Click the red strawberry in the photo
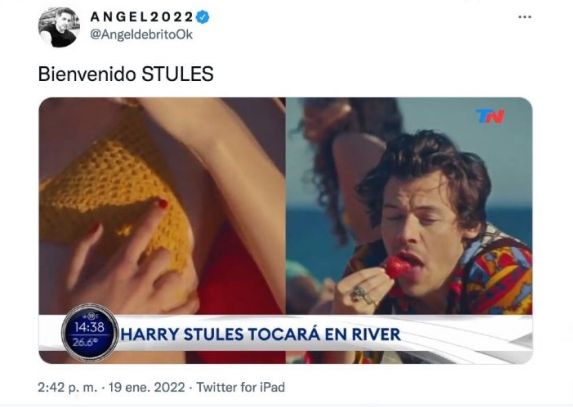The image size is (573, 407). coord(397,267)
